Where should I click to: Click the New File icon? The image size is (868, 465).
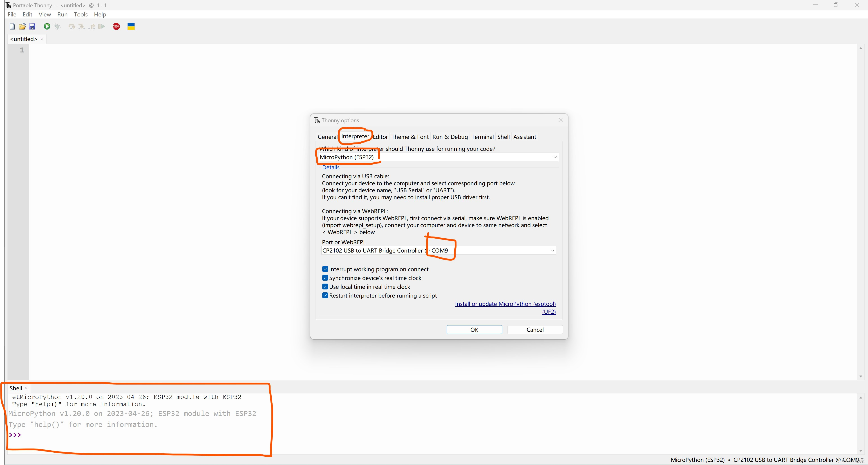coord(11,26)
